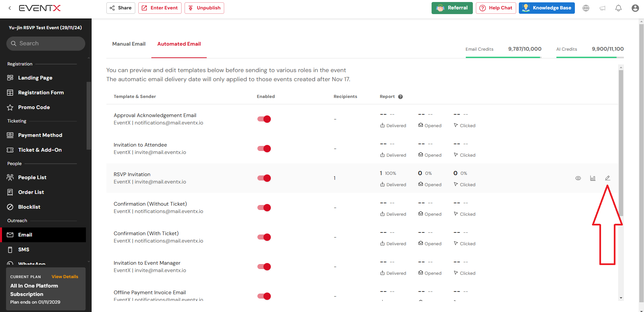Click the Registration Form sidebar icon
The width and height of the screenshot is (644, 312).
tap(10, 93)
